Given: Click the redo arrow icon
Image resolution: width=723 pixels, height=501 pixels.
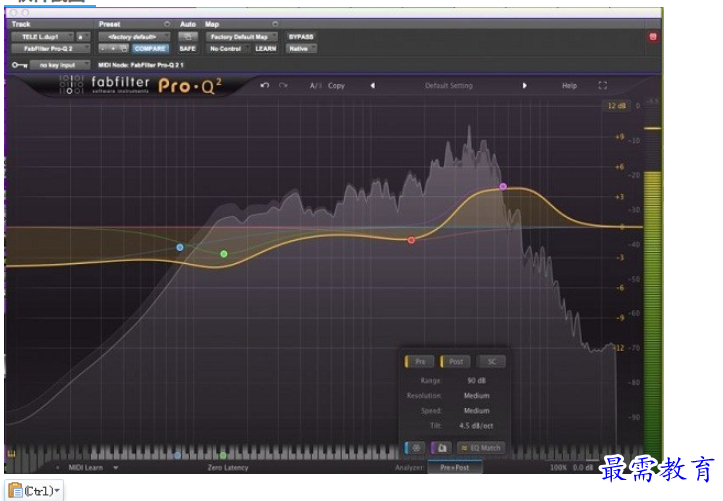Looking at the screenshot, I should point(283,85).
